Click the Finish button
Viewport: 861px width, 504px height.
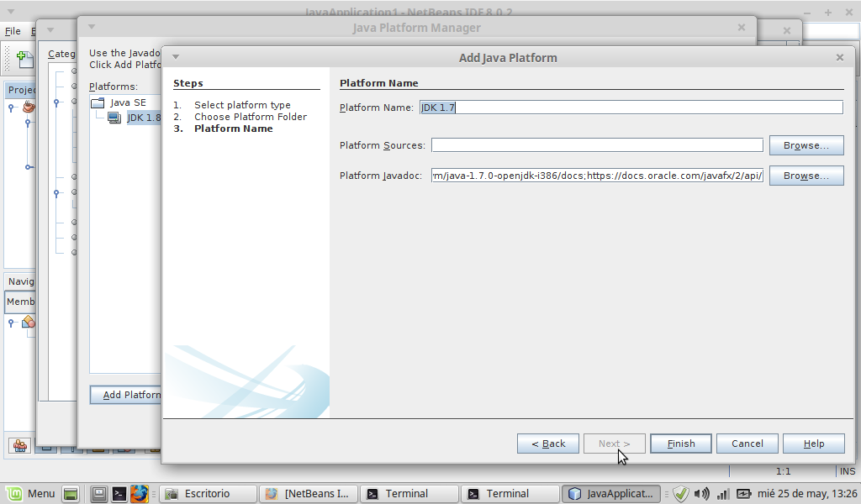pos(680,444)
